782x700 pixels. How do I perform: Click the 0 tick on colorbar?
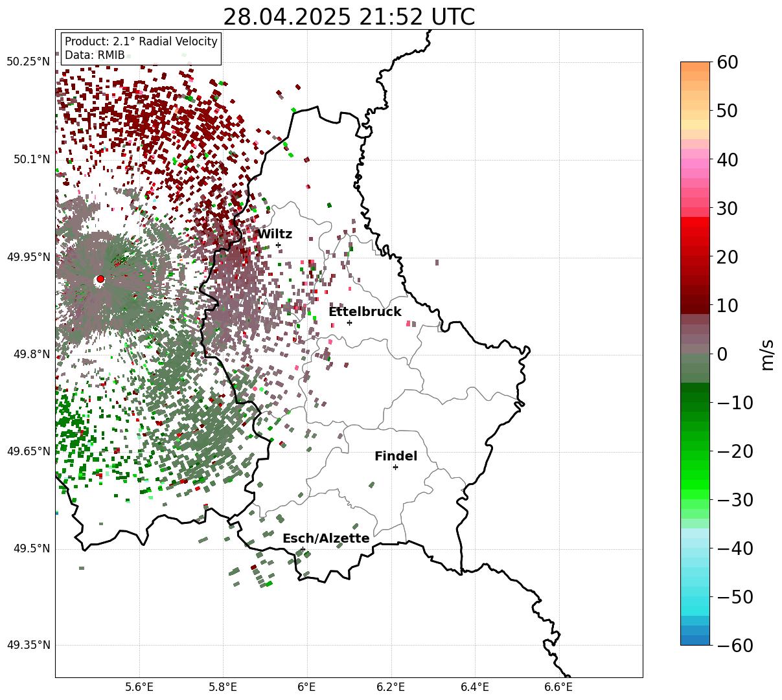pos(722,354)
